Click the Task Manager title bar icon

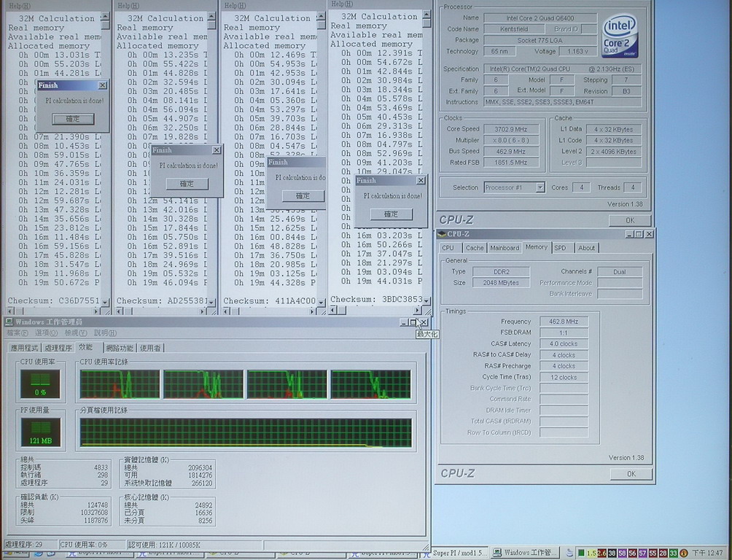click(x=9, y=322)
